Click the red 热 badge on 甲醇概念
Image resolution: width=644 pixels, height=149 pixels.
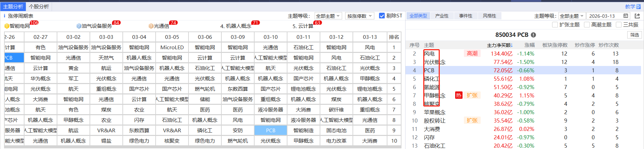point(459,95)
